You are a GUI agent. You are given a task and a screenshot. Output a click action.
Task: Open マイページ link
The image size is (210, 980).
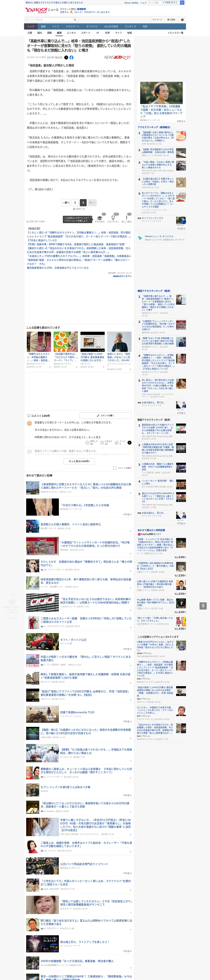coord(157,20)
